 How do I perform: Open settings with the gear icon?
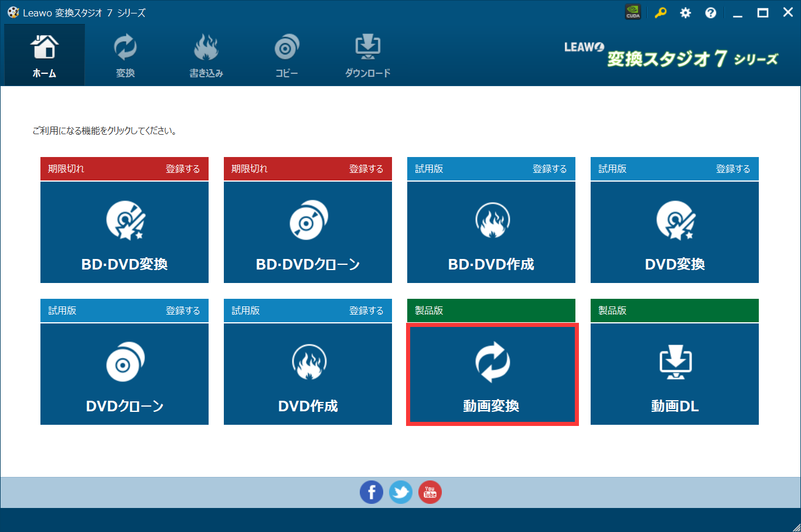686,12
